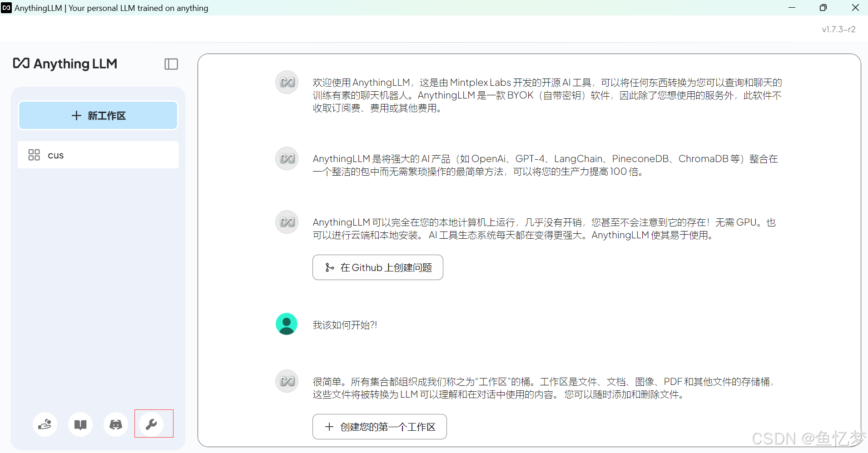Click the 我该如何开始?! message text

click(345, 325)
